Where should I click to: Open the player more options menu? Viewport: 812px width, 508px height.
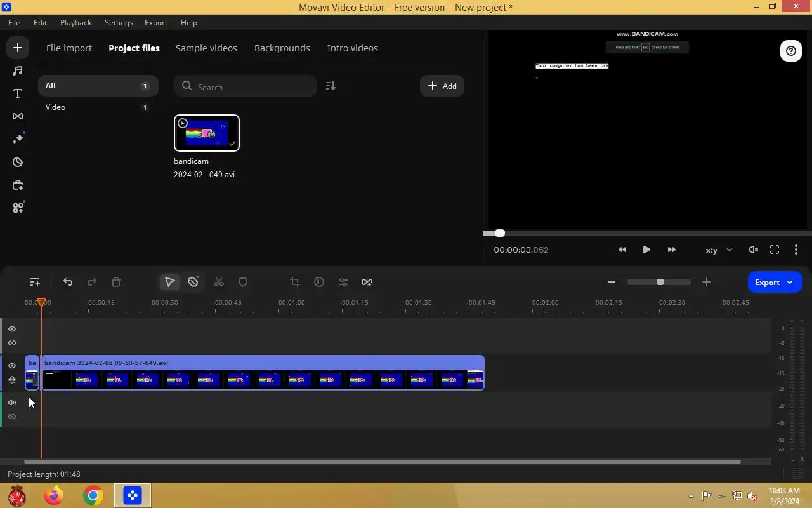tap(796, 250)
